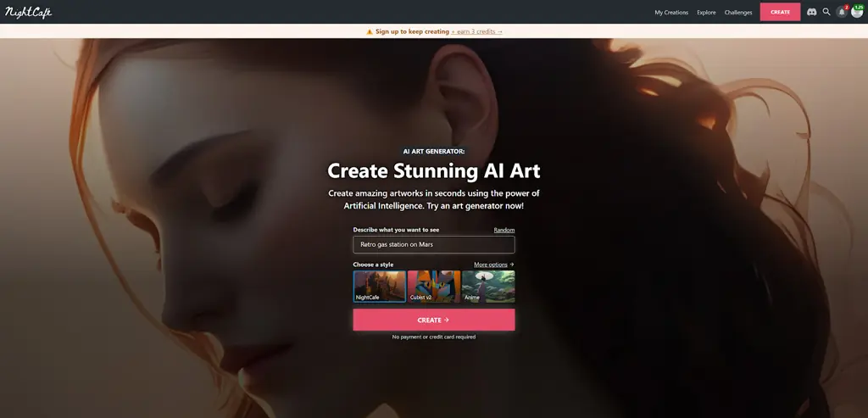Open the Discord icon link
Viewport: 868px width, 418px height.
tap(811, 12)
